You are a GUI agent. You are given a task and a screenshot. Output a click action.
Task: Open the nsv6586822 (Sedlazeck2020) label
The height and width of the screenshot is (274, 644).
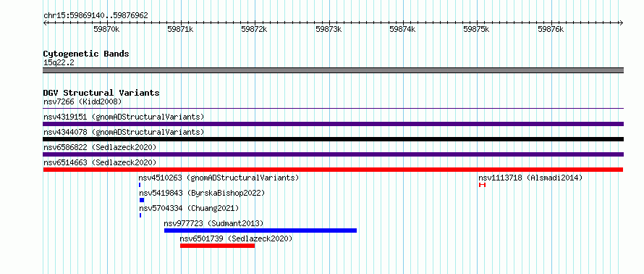100,147
